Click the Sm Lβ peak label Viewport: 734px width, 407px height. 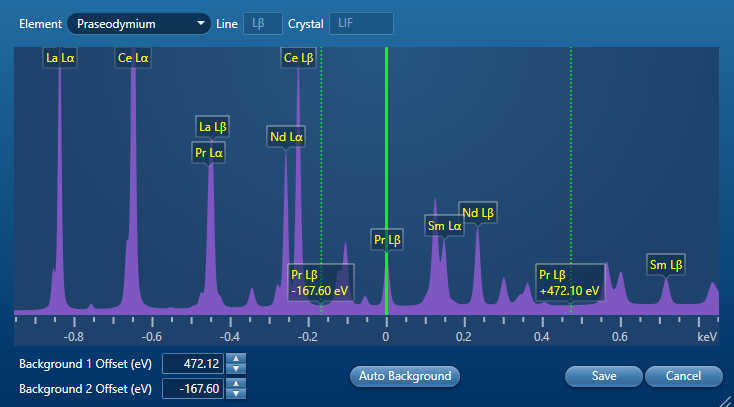point(666,265)
